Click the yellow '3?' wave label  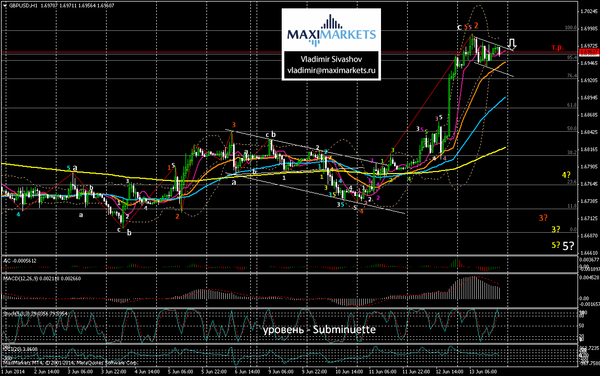[x=556, y=230]
